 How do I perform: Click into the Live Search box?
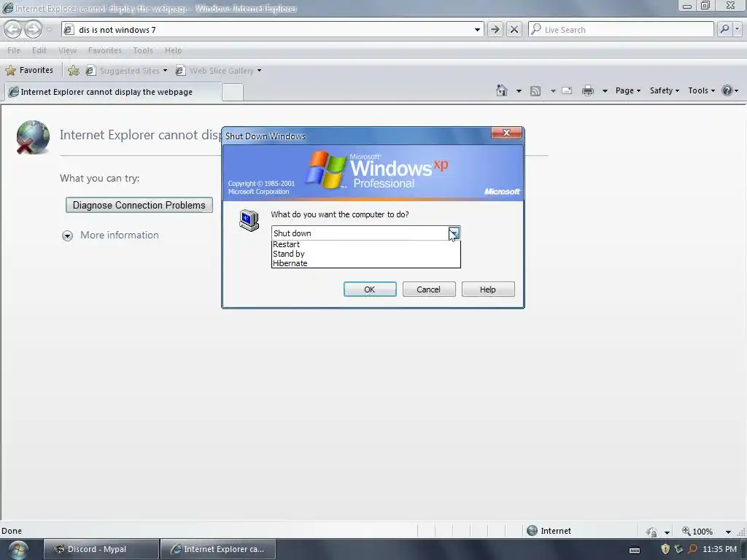622,29
